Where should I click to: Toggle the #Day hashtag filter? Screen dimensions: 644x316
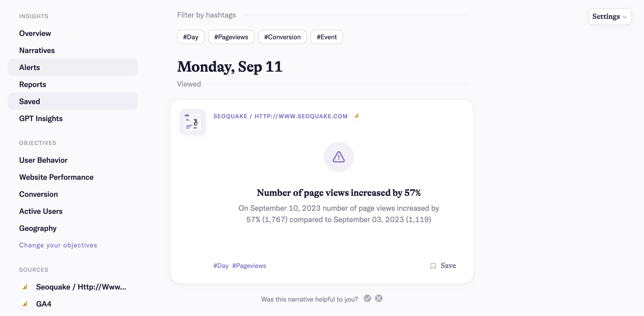[191, 37]
